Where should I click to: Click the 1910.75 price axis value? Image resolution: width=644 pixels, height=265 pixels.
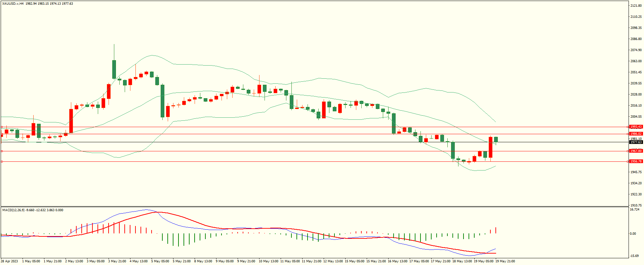[636, 205]
